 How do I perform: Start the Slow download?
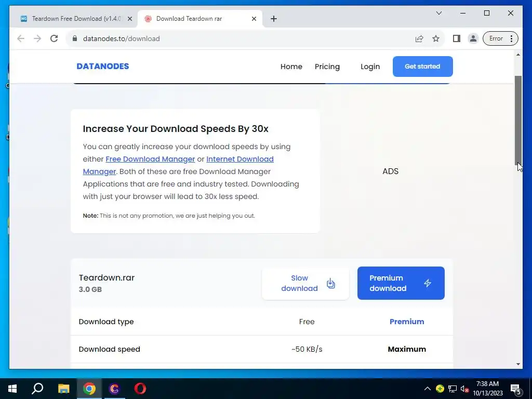coord(305,283)
